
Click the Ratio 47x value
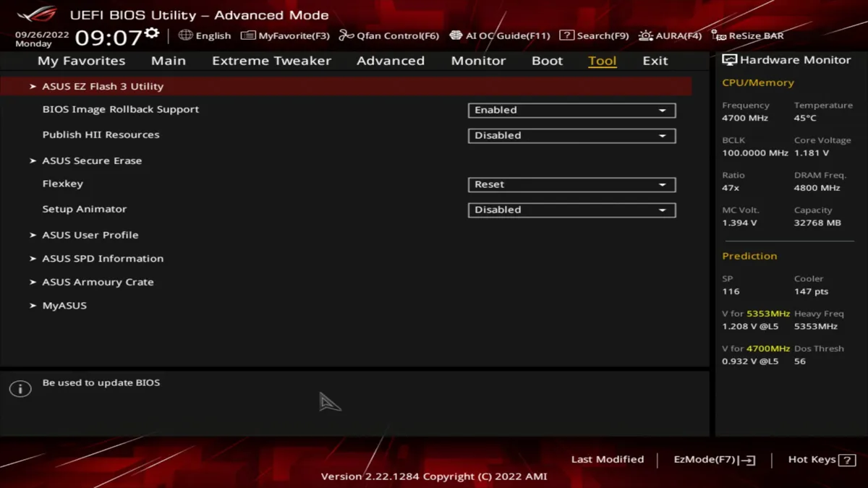[731, 187]
